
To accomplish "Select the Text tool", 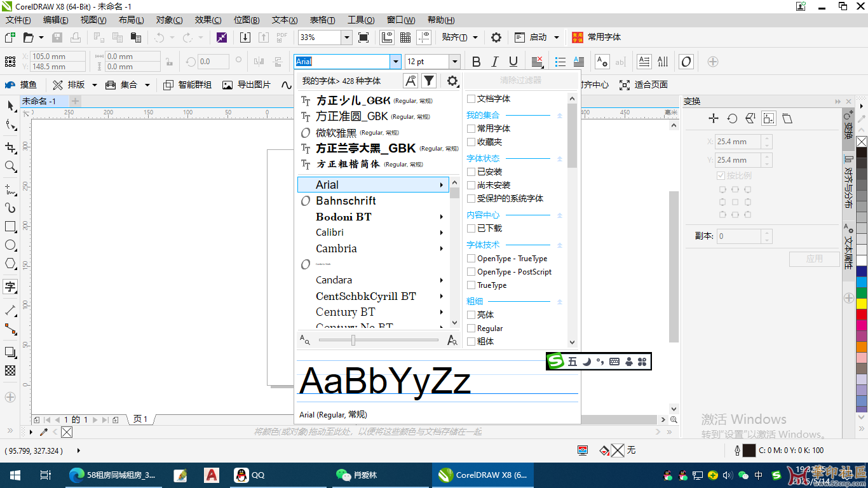I will coord(11,287).
